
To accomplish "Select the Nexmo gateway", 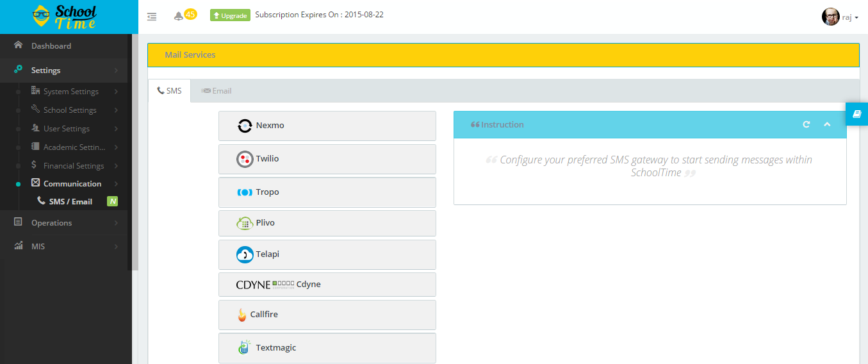I will click(x=327, y=126).
